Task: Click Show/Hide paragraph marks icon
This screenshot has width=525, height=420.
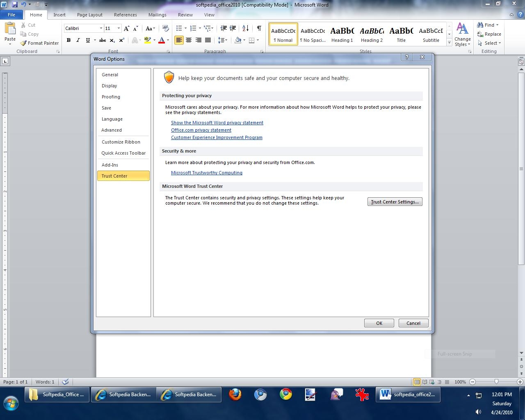Action: click(259, 28)
